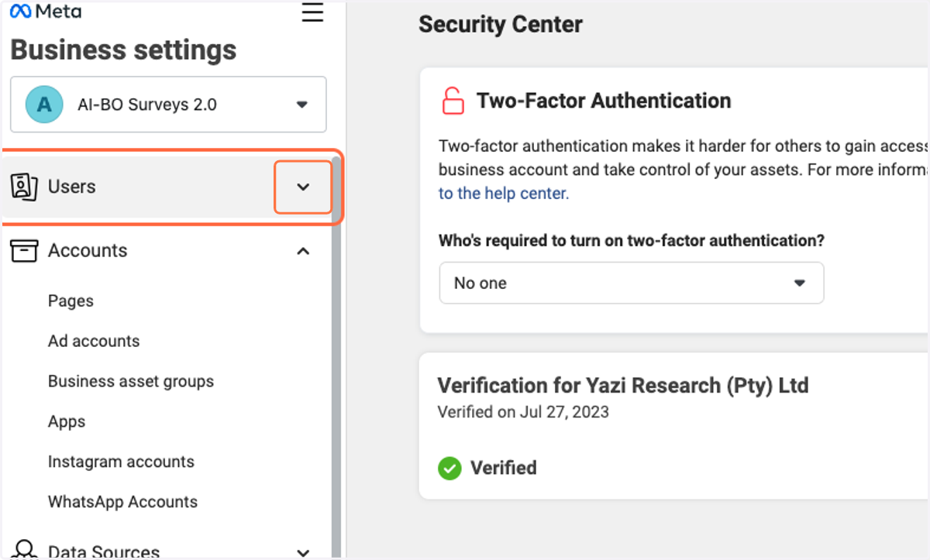Select Business asset groups

[x=131, y=382]
